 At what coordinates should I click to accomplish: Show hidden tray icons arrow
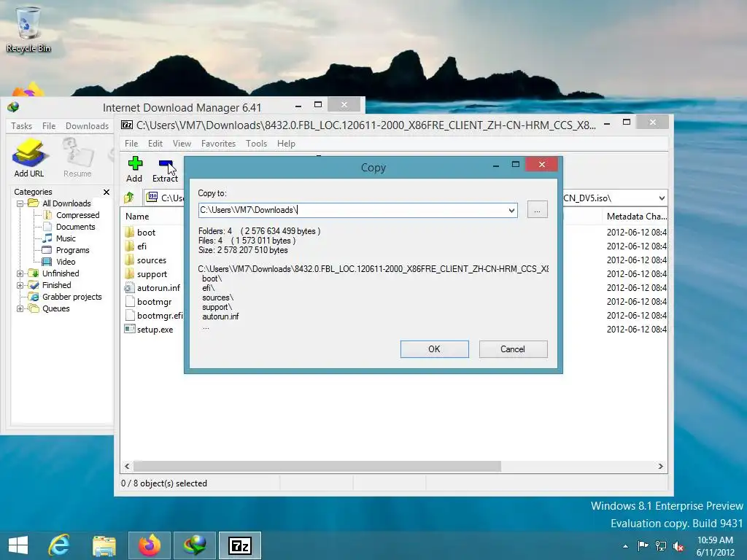click(625, 546)
